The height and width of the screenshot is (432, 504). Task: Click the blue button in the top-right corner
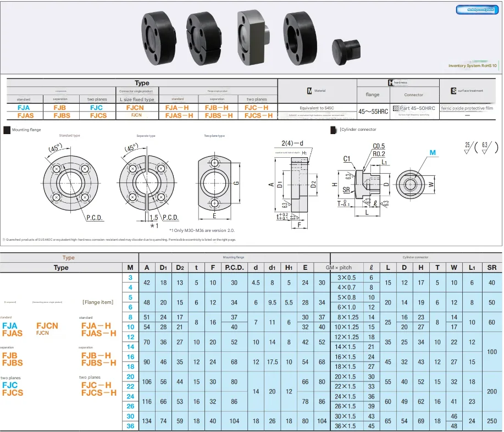[476, 10]
